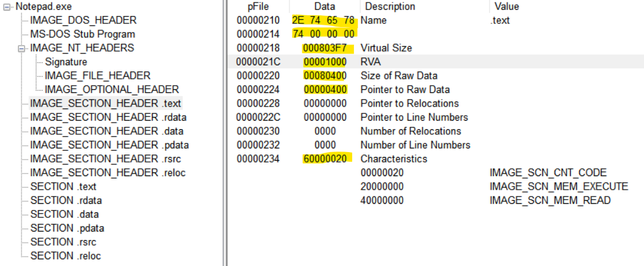Open SECTION .reloc in tree
The height and width of the screenshot is (266, 644).
[x=66, y=256]
